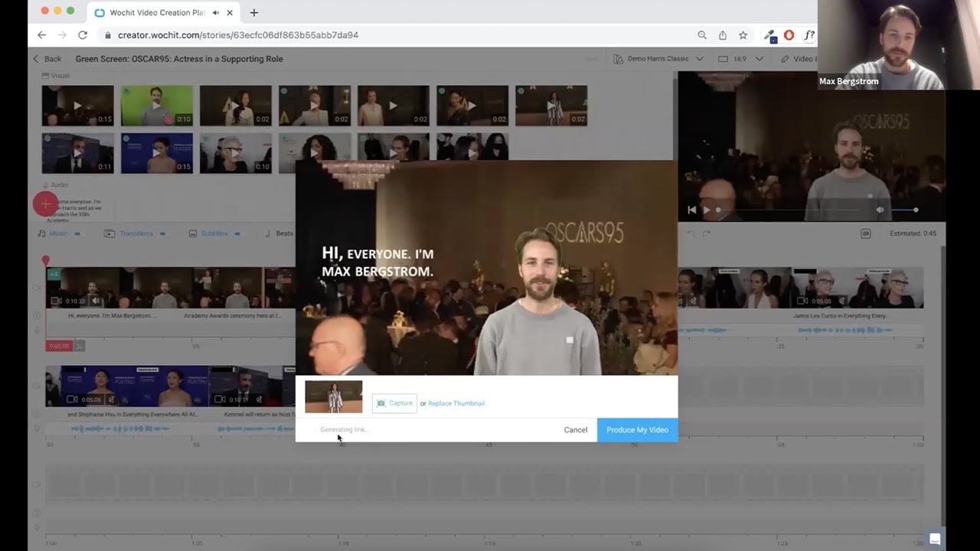Viewport: 980px width, 551px height.
Task: Click the Video edit pencil option in header
Action: (x=799, y=59)
